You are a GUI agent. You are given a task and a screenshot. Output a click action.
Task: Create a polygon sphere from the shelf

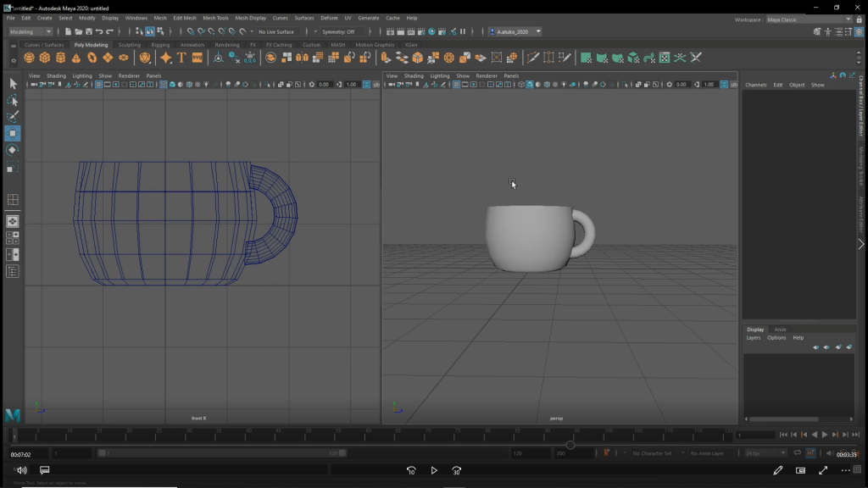click(29, 58)
